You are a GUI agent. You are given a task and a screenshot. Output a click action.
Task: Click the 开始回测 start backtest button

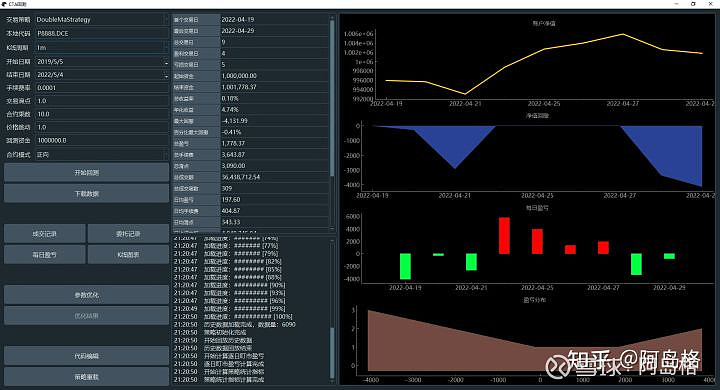(x=86, y=173)
